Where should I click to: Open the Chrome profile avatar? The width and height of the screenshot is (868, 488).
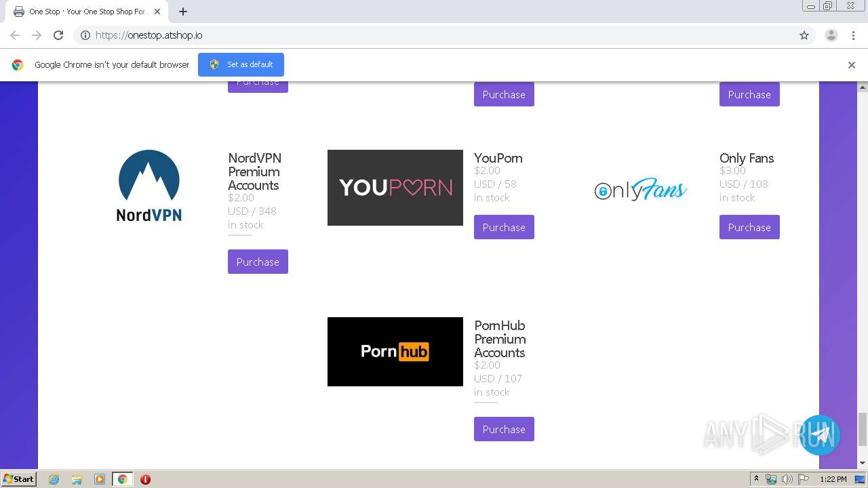[831, 35]
